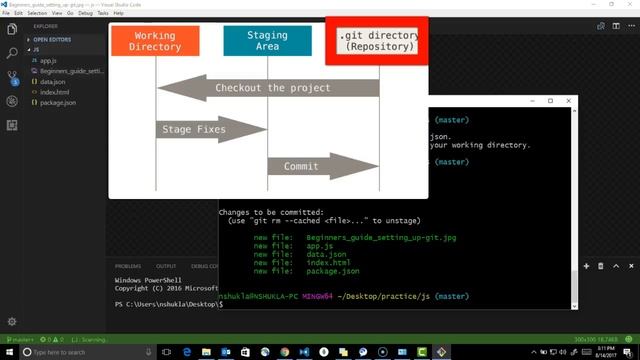Close the terminal panel with the X
Viewport: 640px width, 360px height.
631,266
